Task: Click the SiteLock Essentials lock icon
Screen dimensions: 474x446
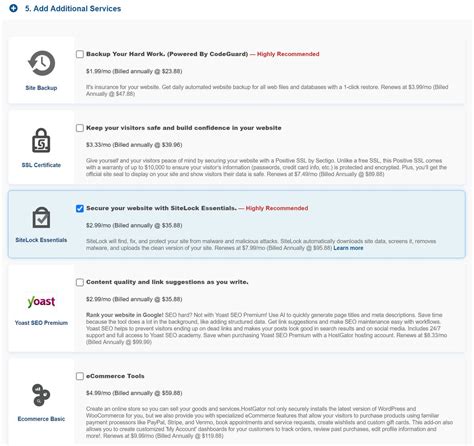Action: (x=41, y=217)
